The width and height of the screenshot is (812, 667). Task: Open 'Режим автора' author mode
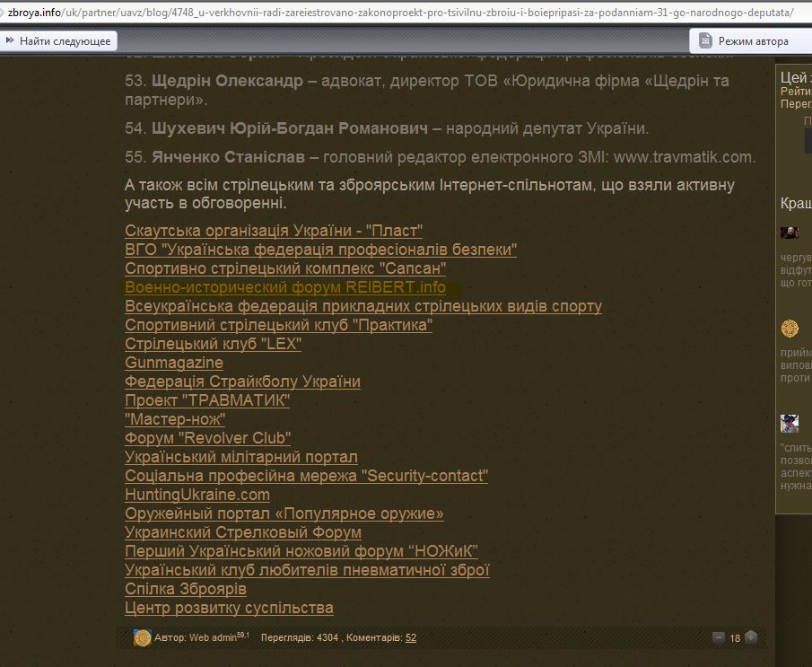coord(753,41)
